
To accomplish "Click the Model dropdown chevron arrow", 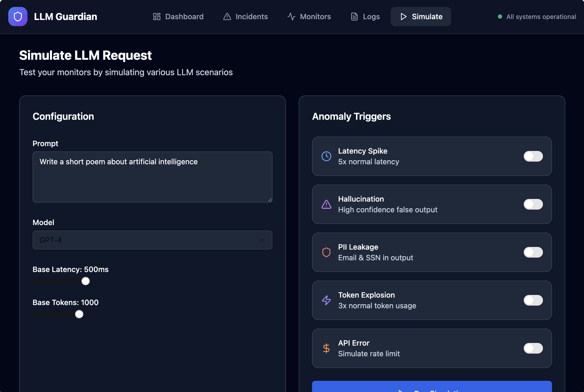I will (x=261, y=240).
